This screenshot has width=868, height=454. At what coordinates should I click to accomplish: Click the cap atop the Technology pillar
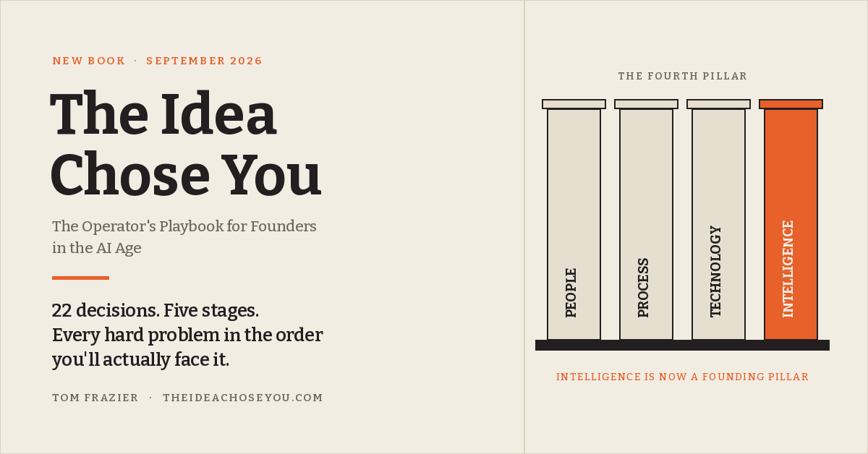[x=718, y=104]
